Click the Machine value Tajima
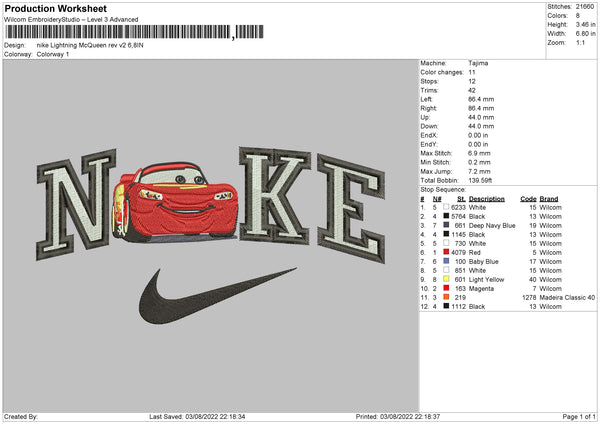This screenshot has height=424, width=600. [478, 65]
